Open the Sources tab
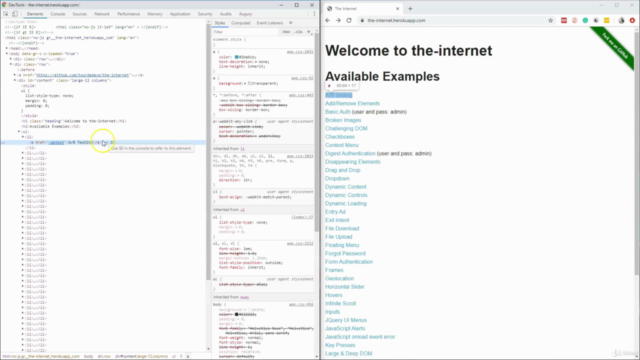This screenshot has height=360, width=640. (80, 14)
